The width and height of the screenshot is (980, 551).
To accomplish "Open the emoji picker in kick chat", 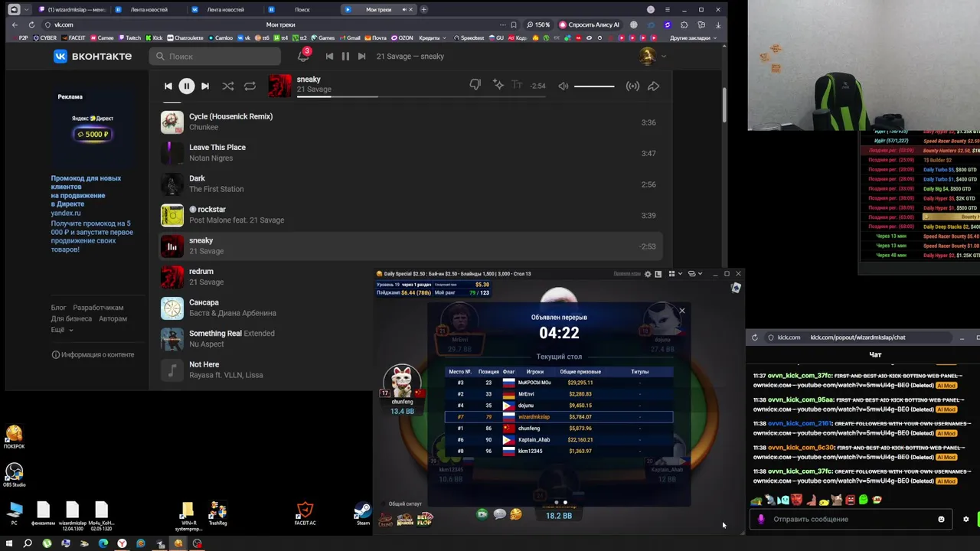I will tap(941, 519).
